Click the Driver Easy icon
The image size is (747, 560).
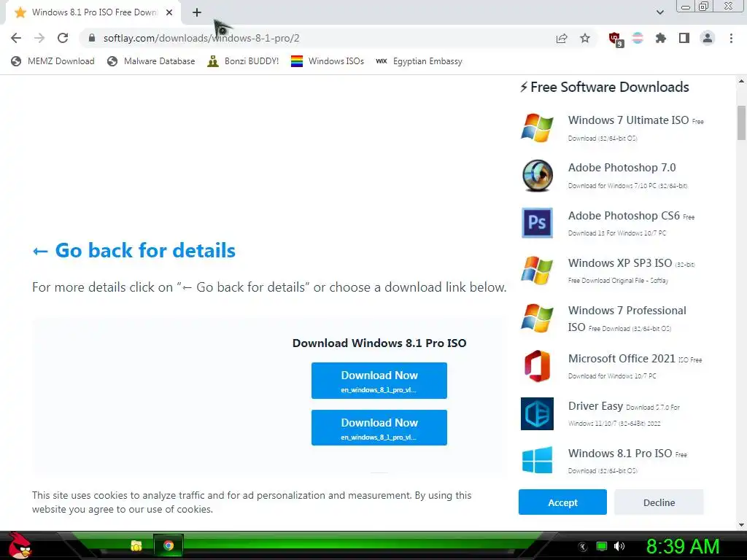pyautogui.click(x=537, y=413)
